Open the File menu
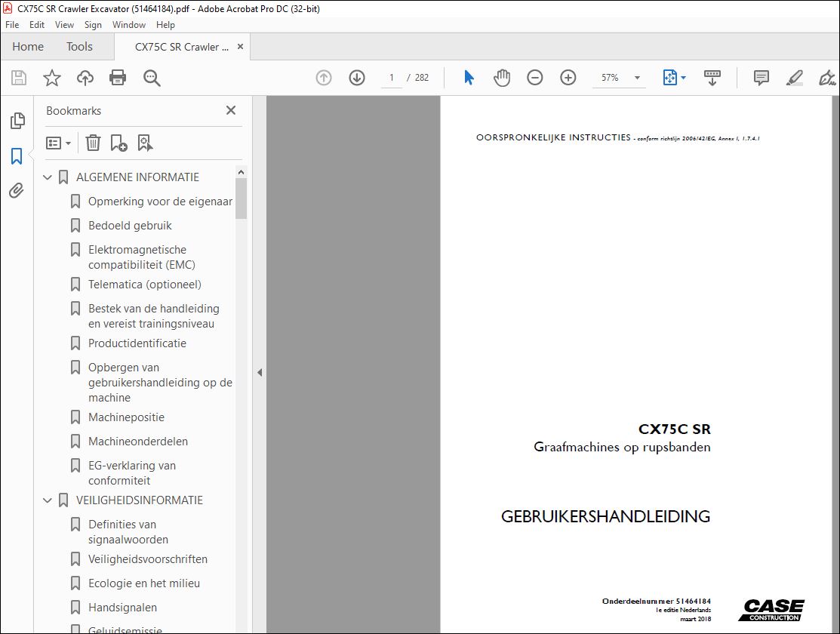 pyautogui.click(x=12, y=25)
